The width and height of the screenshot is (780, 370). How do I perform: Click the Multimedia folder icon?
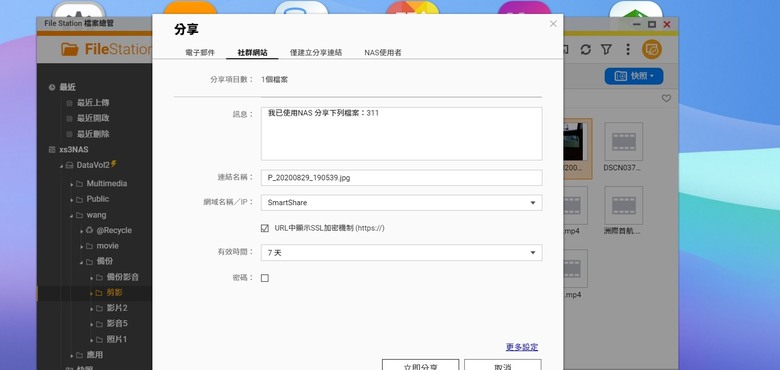[79, 184]
